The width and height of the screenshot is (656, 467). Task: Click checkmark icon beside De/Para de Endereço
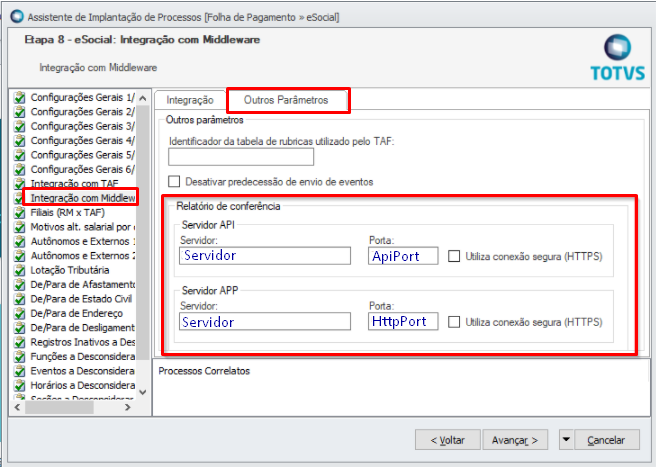(x=19, y=313)
